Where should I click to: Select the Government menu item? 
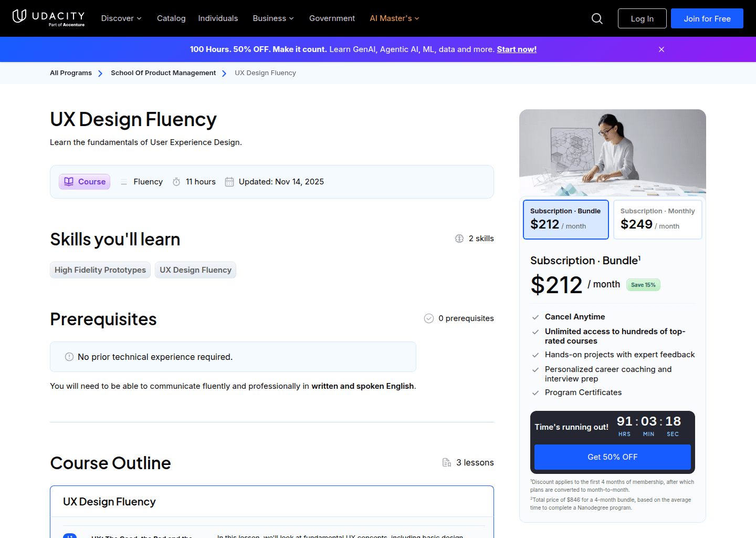coord(332,18)
